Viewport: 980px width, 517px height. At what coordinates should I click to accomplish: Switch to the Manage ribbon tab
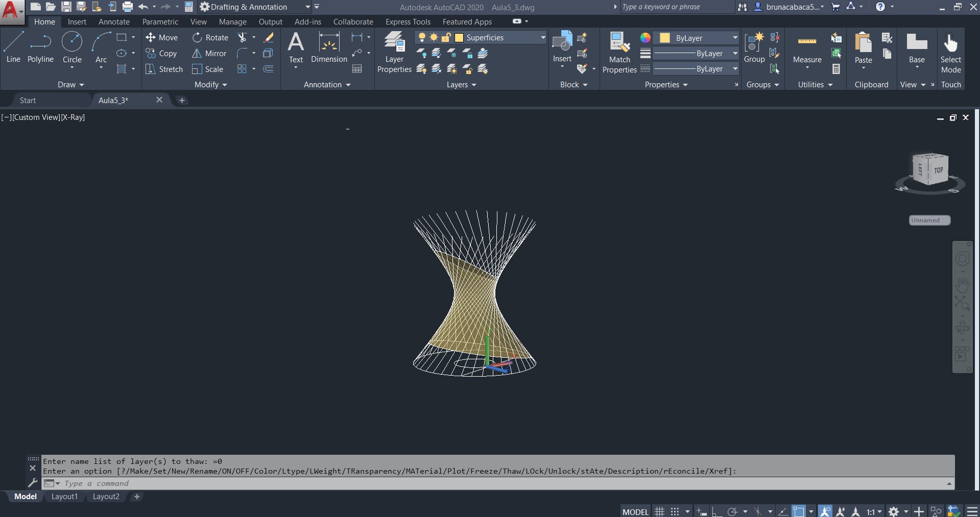[x=232, y=21]
